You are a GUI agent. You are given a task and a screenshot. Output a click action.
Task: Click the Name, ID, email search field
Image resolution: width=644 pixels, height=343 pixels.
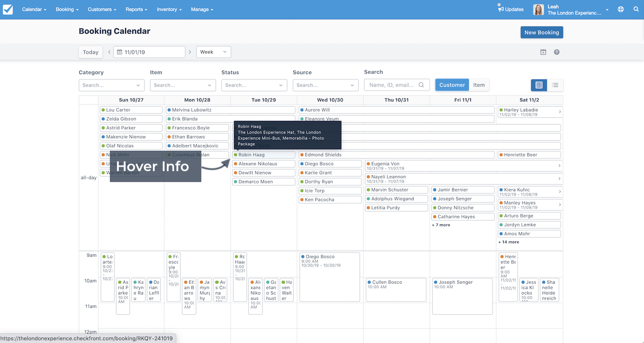[x=397, y=85]
